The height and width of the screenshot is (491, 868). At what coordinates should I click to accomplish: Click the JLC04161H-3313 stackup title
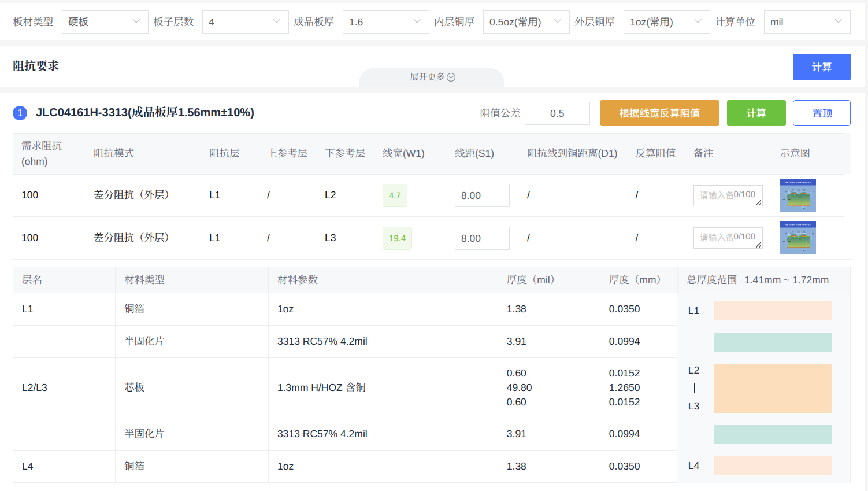pos(145,112)
